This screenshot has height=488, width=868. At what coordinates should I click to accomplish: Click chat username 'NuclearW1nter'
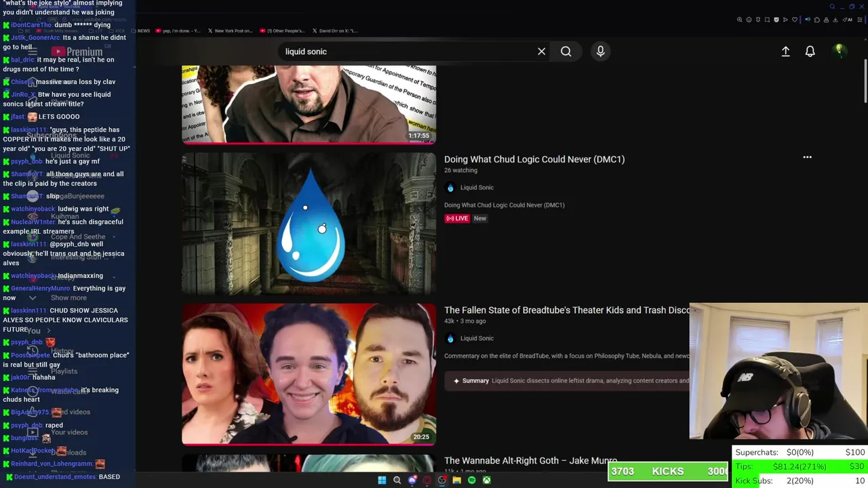coord(33,222)
